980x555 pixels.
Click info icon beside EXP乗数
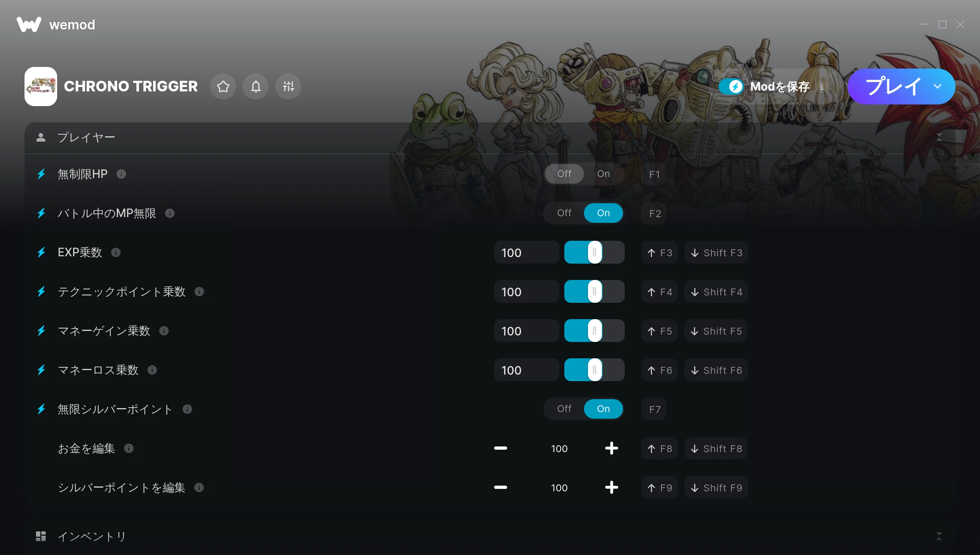pyautogui.click(x=116, y=253)
